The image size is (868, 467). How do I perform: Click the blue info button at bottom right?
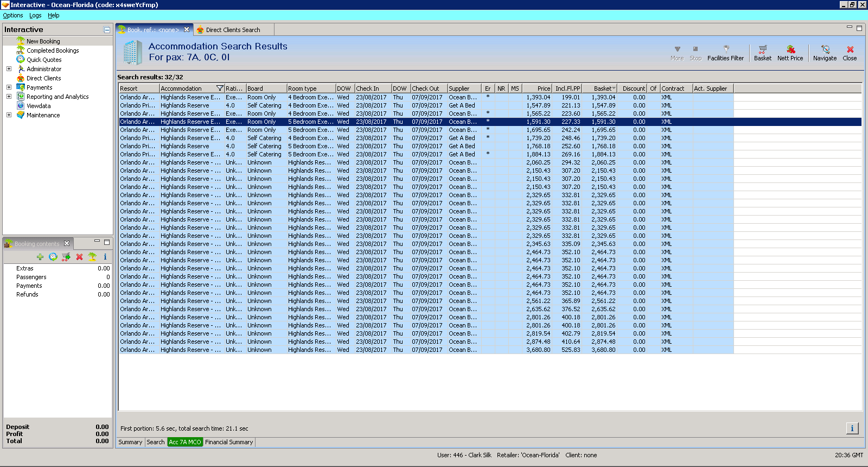852,428
